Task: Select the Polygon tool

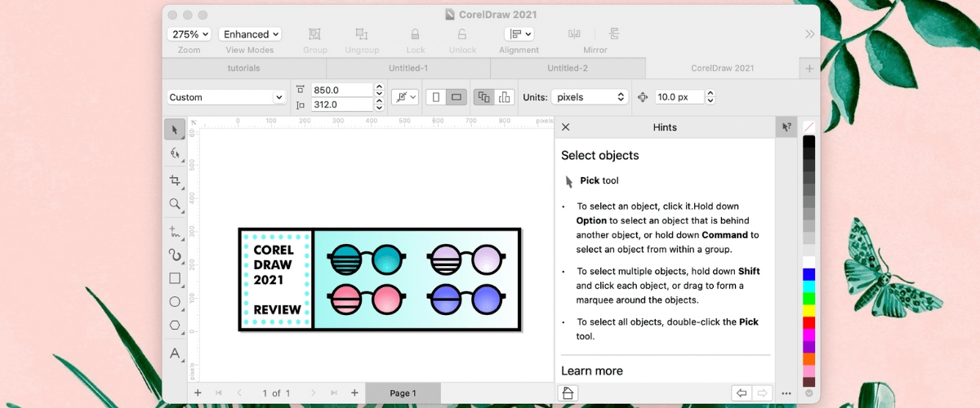Action: click(175, 325)
